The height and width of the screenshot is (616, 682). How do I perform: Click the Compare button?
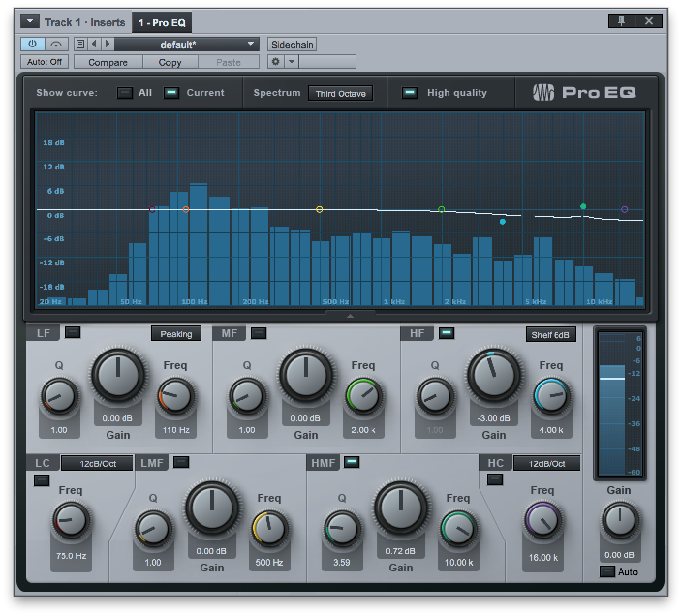pos(108,62)
